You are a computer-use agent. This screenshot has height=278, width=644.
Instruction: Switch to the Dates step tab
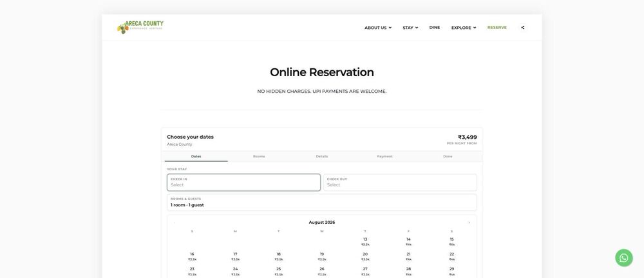[196, 156]
